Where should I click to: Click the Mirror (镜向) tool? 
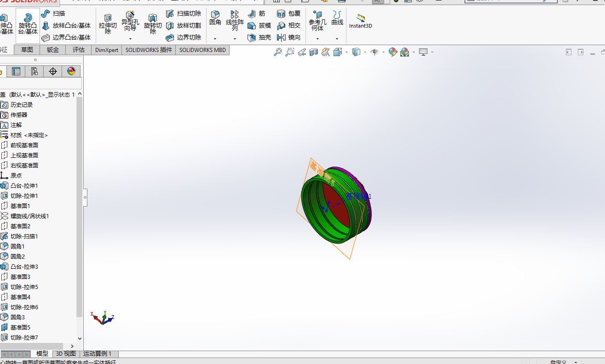(289, 38)
